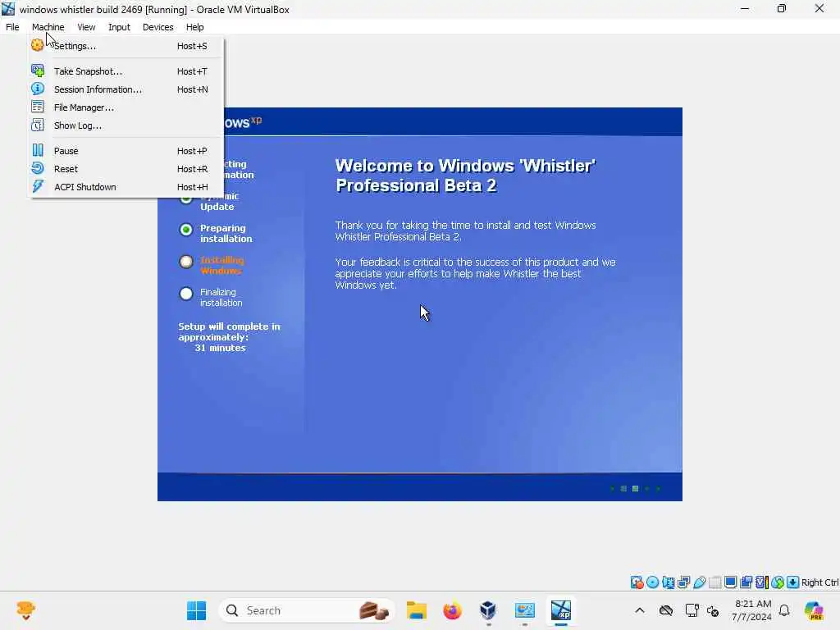Click the recording status icon

tap(746, 582)
